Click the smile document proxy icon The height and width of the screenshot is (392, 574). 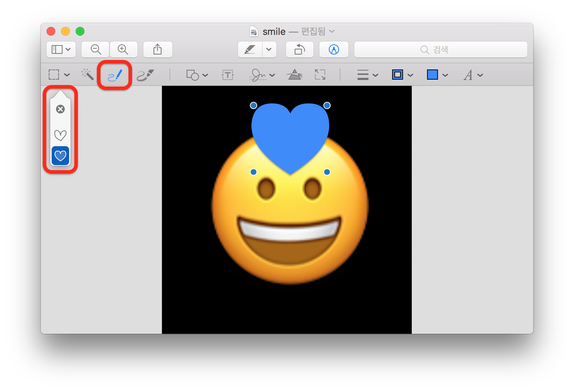(254, 31)
